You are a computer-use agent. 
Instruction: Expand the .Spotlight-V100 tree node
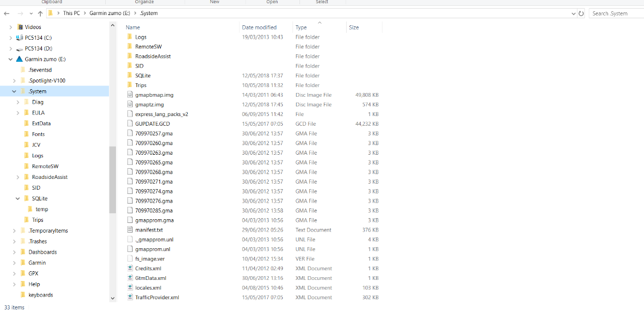click(x=14, y=81)
